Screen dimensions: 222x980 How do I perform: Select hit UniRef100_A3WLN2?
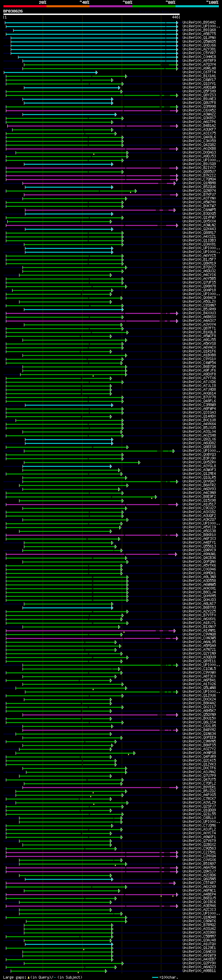pyautogui.click(x=199, y=226)
